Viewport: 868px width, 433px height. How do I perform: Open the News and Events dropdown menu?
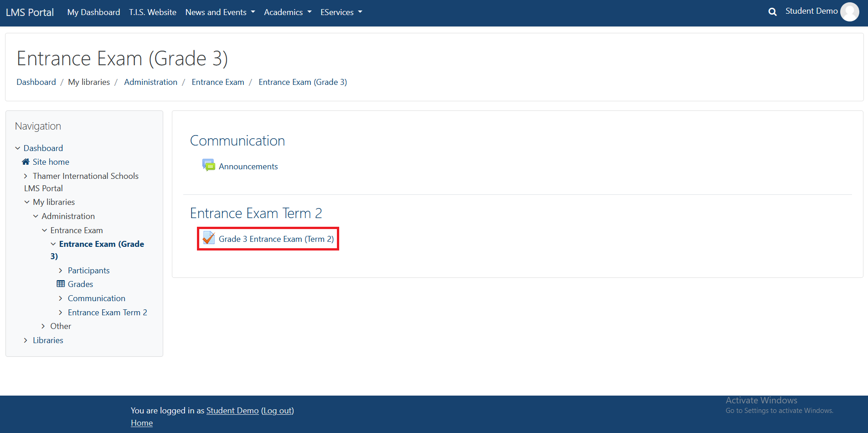point(220,12)
